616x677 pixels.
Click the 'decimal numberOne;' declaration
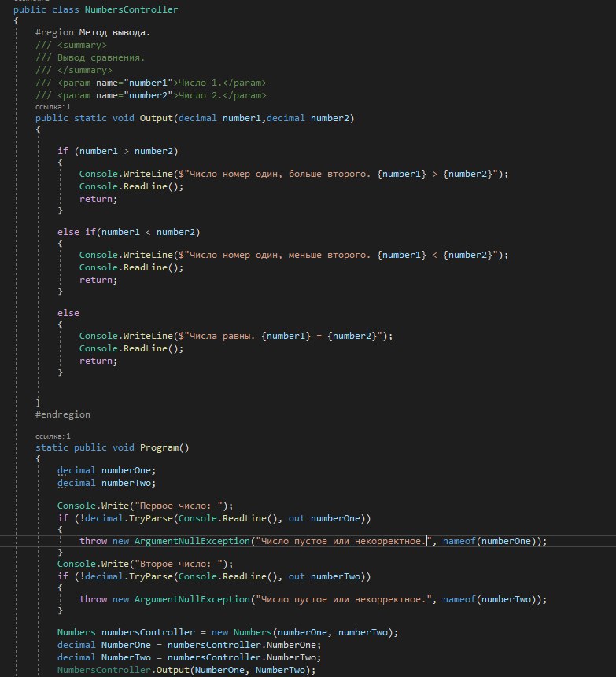(107, 470)
